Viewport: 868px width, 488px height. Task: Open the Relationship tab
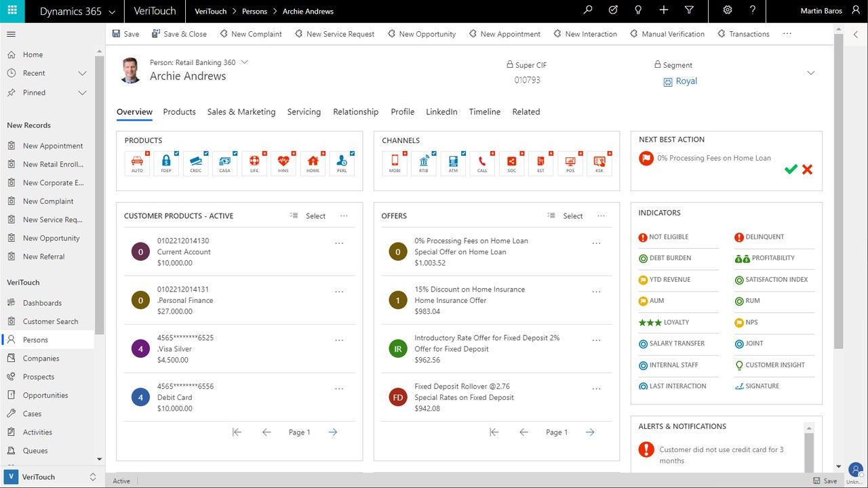[x=356, y=112]
